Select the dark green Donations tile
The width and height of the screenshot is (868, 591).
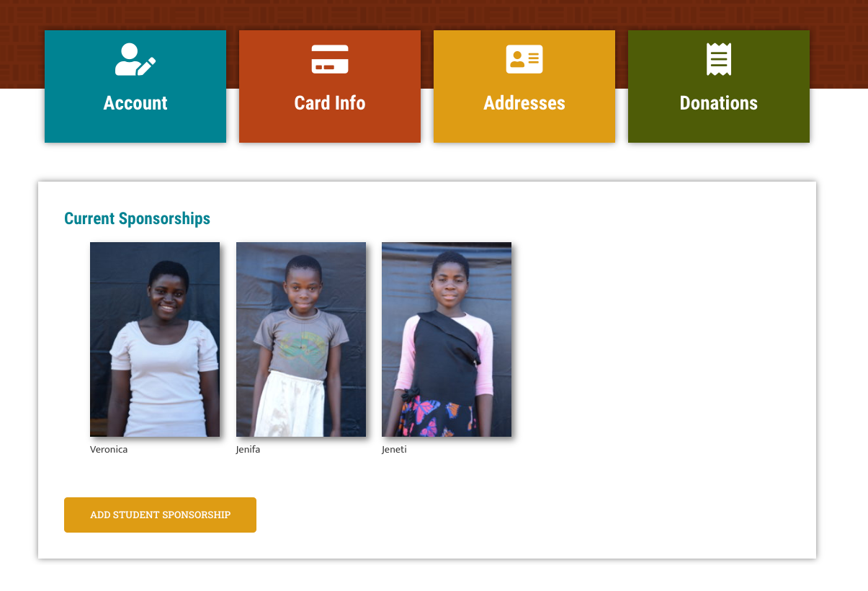click(x=719, y=86)
